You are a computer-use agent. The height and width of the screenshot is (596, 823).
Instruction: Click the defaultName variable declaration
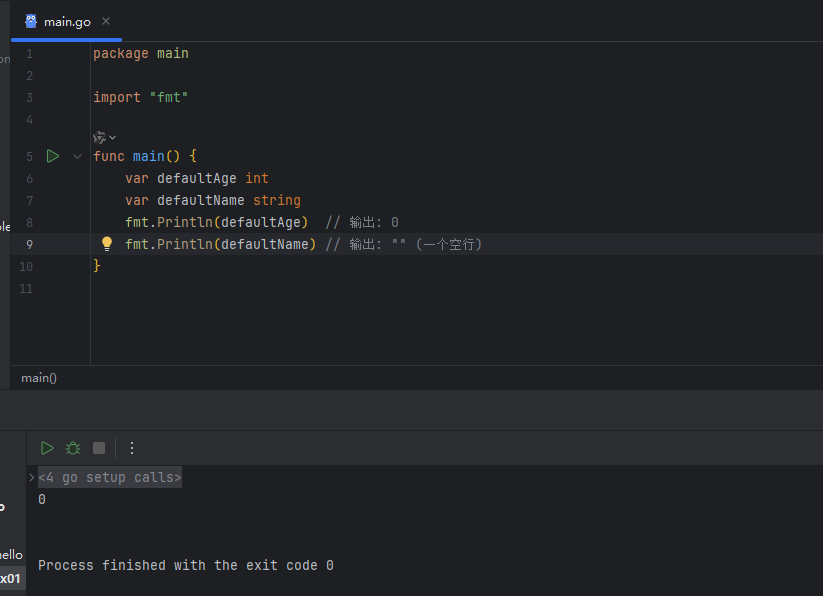(201, 200)
